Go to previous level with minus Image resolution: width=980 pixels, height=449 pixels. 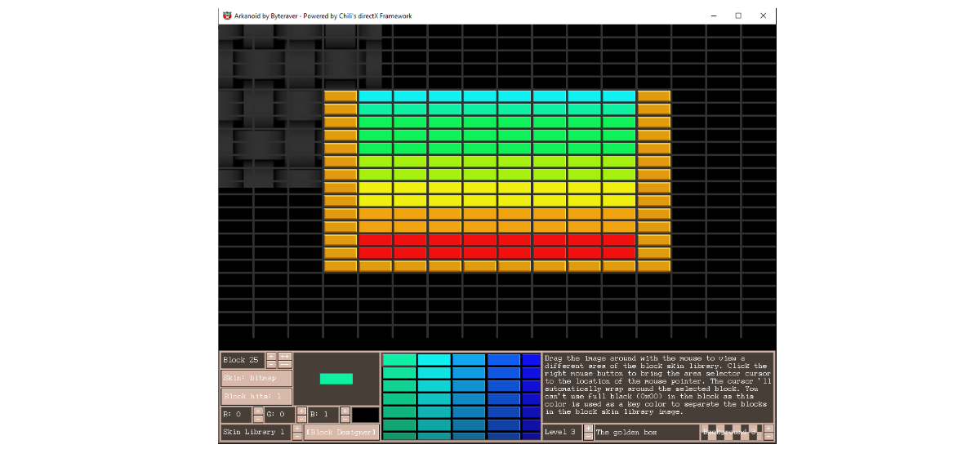pyautogui.click(x=588, y=436)
